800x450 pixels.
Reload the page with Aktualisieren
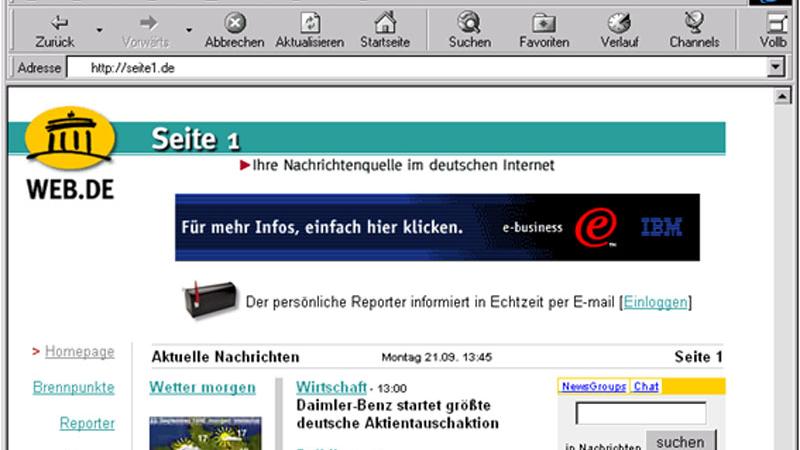click(310, 31)
